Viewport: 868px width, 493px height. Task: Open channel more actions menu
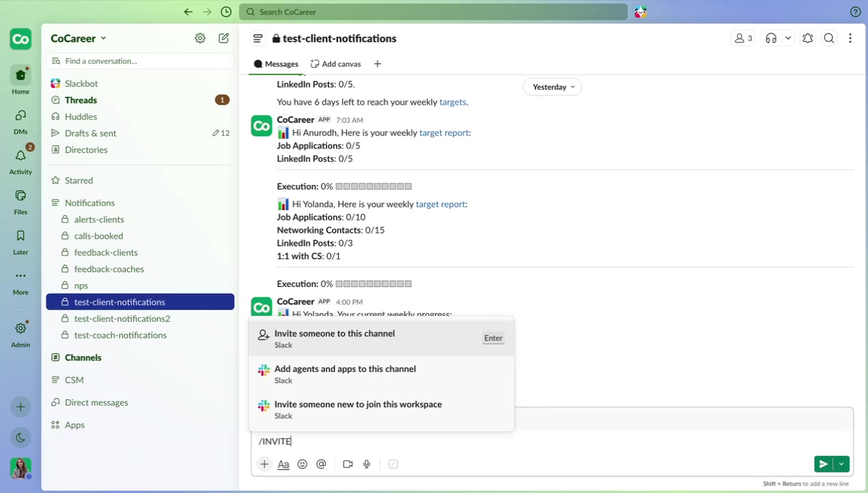point(850,38)
